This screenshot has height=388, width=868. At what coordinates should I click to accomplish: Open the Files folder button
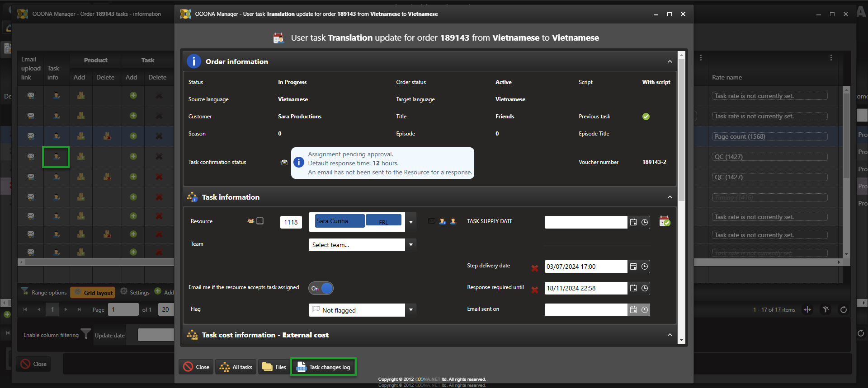274,367
